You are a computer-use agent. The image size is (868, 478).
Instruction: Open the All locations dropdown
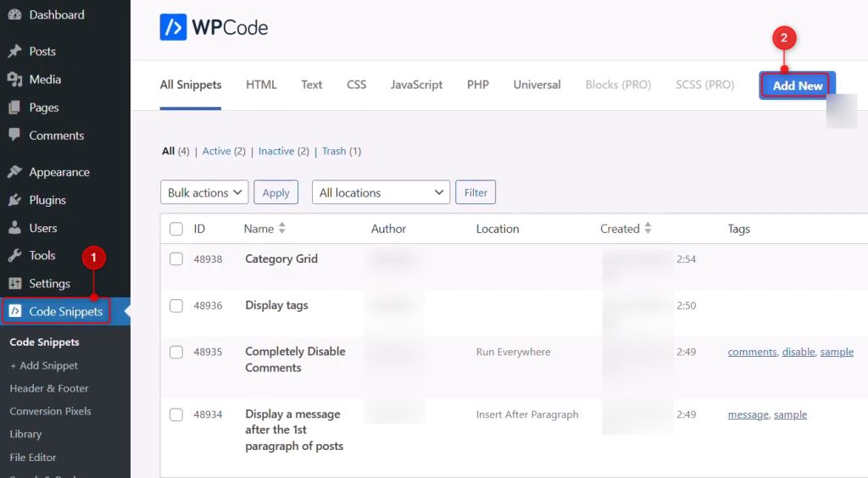point(381,192)
